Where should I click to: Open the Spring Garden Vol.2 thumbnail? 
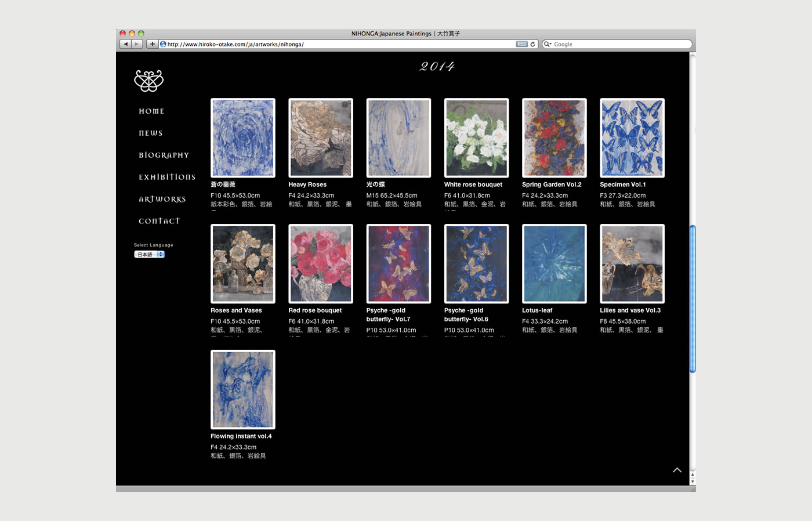554,138
